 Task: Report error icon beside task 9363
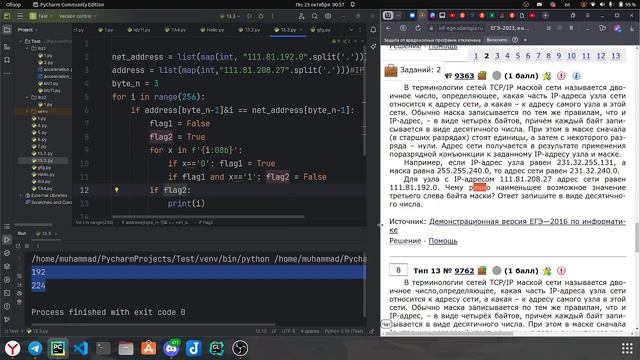[x=561, y=76]
